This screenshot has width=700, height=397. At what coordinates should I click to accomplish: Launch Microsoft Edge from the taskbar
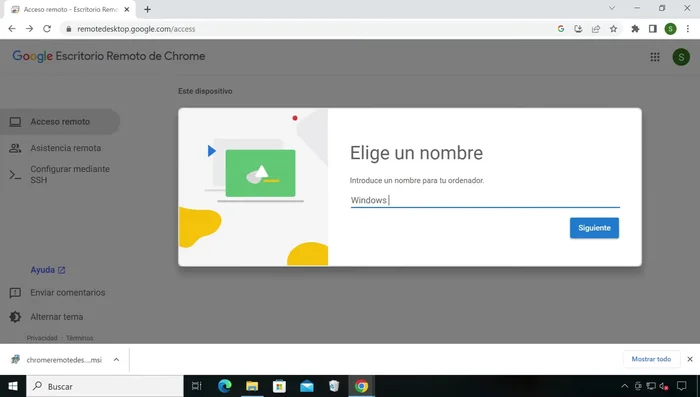pos(225,386)
